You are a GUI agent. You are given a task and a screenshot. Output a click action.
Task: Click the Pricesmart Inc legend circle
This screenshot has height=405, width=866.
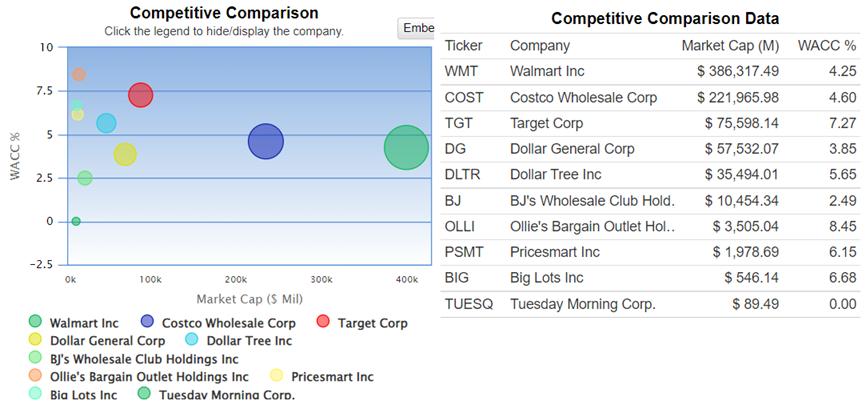pos(277,376)
